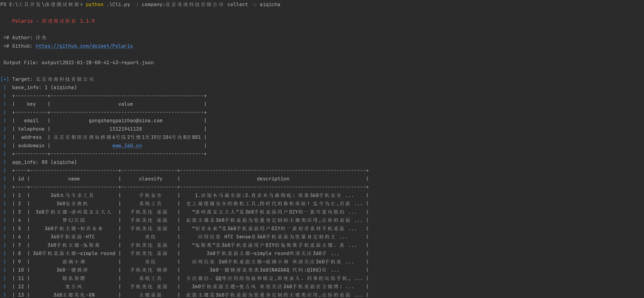Open the www.360.cn subdomain link
The image size is (644, 298).
(x=127, y=145)
